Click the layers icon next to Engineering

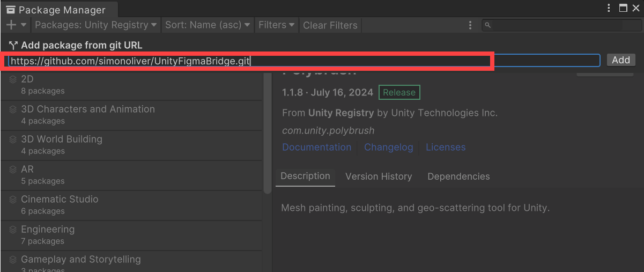13,230
